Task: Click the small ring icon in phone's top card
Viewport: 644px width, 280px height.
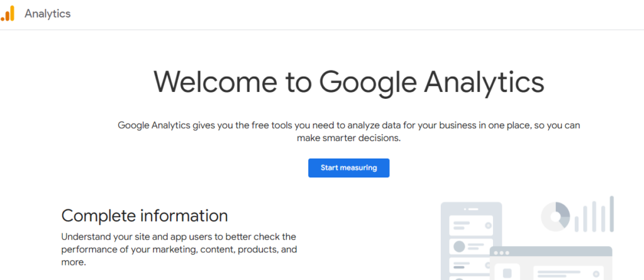Action: click(488, 225)
